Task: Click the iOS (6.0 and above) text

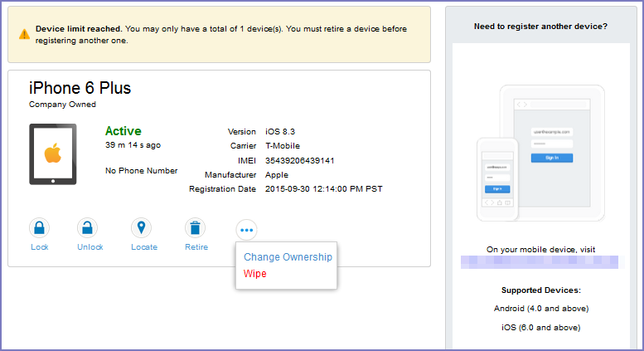Action: click(541, 328)
